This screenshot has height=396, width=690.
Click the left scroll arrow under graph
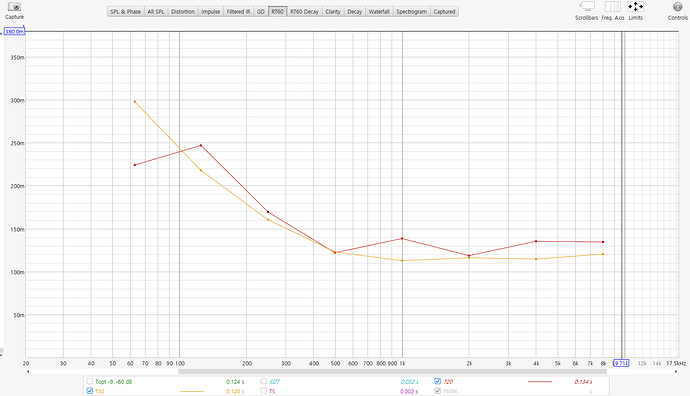click(x=28, y=371)
